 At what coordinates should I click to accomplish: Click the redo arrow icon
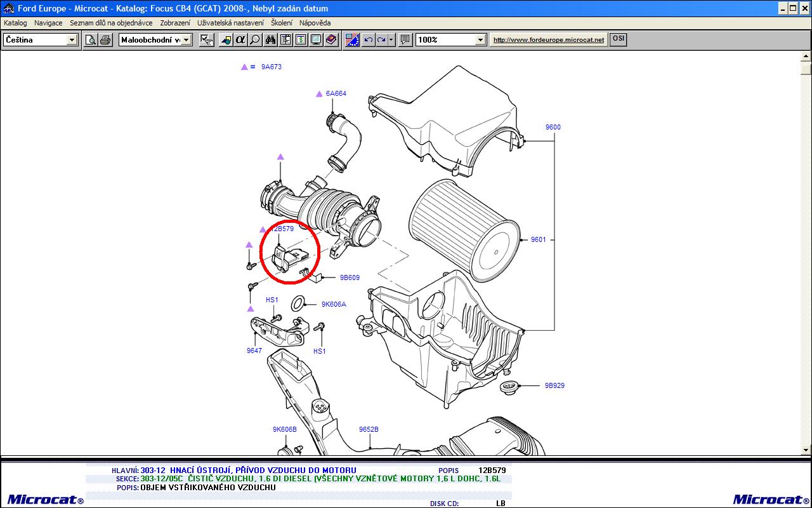click(381, 40)
